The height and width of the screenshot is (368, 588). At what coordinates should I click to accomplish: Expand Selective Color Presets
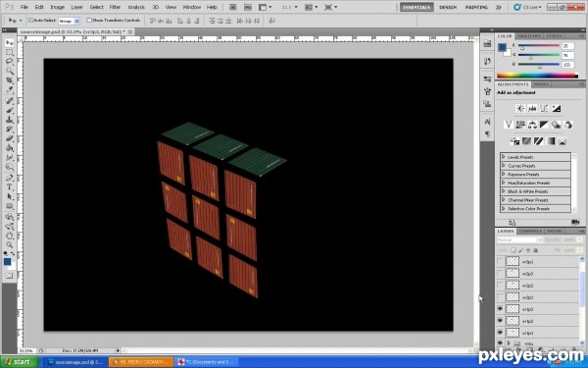click(x=504, y=208)
